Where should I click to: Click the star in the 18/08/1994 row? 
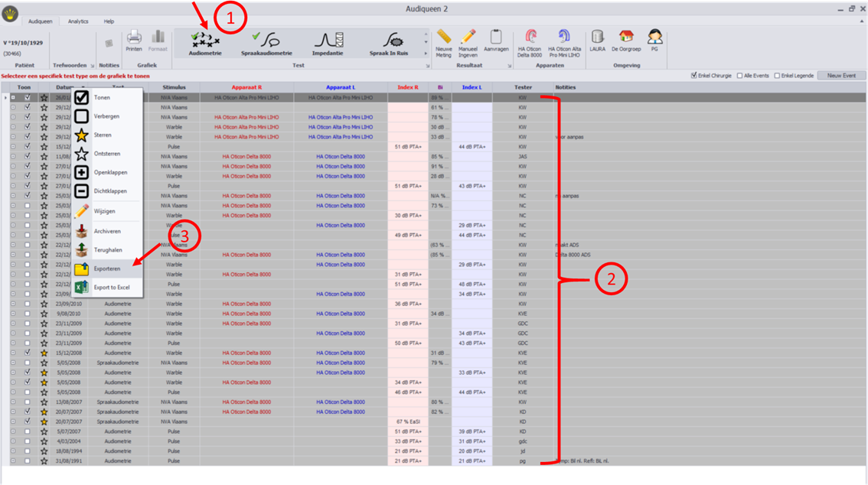coord(44,451)
